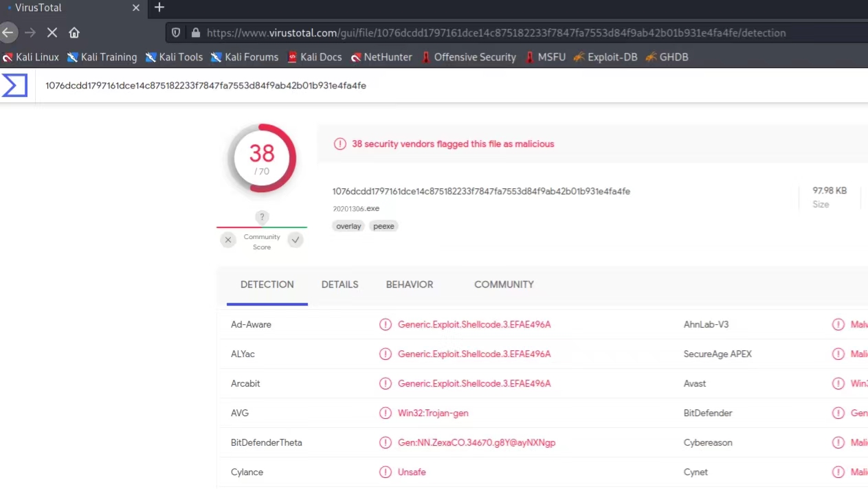The image size is (868, 489).
Task: Click the BitDefender vendor name
Action: pos(708,413)
